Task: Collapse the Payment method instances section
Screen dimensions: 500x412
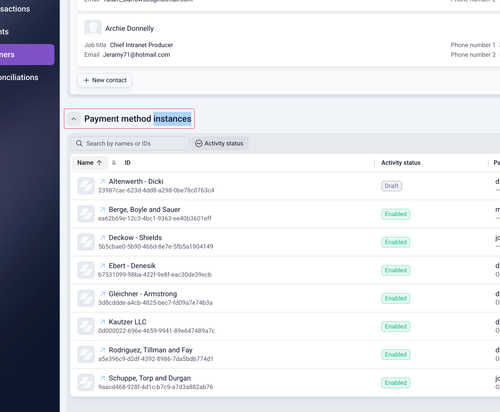Action: click(x=74, y=119)
